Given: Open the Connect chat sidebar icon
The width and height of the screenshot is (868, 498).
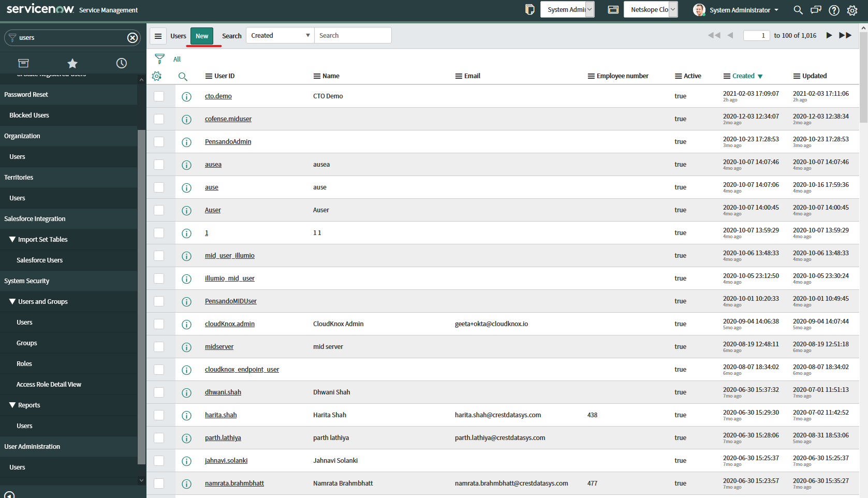Looking at the screenshot, I should click(816, 10).
